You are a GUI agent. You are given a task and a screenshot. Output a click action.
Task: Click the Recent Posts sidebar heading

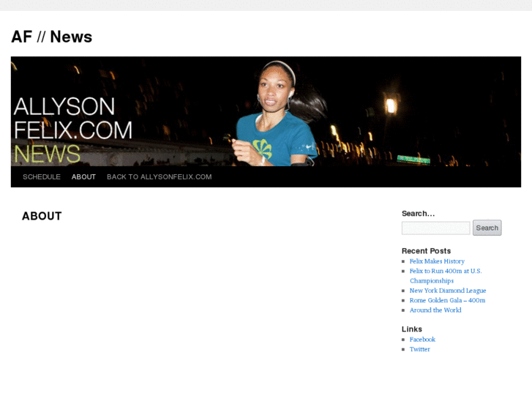click(x=426, y=251)
